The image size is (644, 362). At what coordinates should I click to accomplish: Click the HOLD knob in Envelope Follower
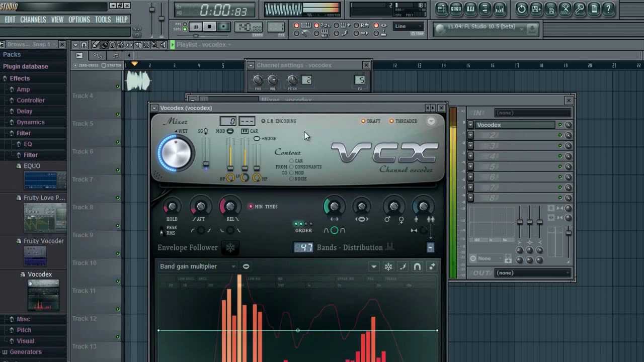pyautogui.click(x=172, y=207)
